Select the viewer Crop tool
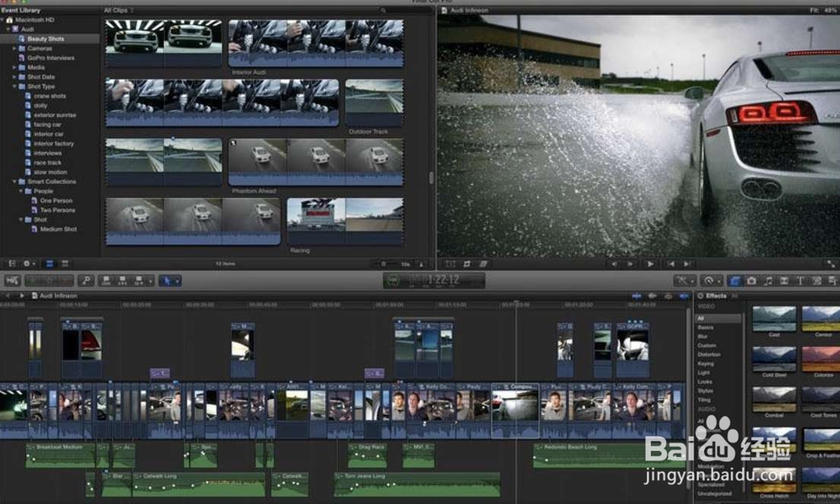The image size is (840, 504). tap(466, 264)
